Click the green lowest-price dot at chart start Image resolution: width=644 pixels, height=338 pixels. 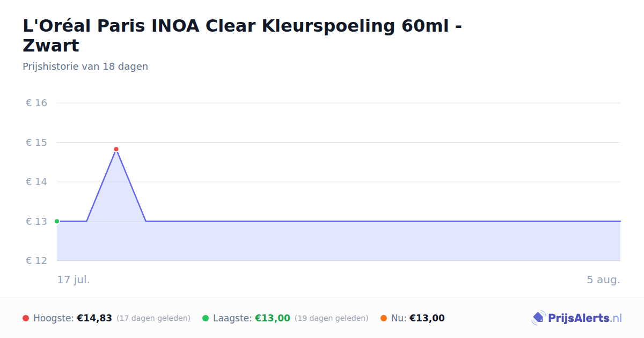click(x=57, y=221)
